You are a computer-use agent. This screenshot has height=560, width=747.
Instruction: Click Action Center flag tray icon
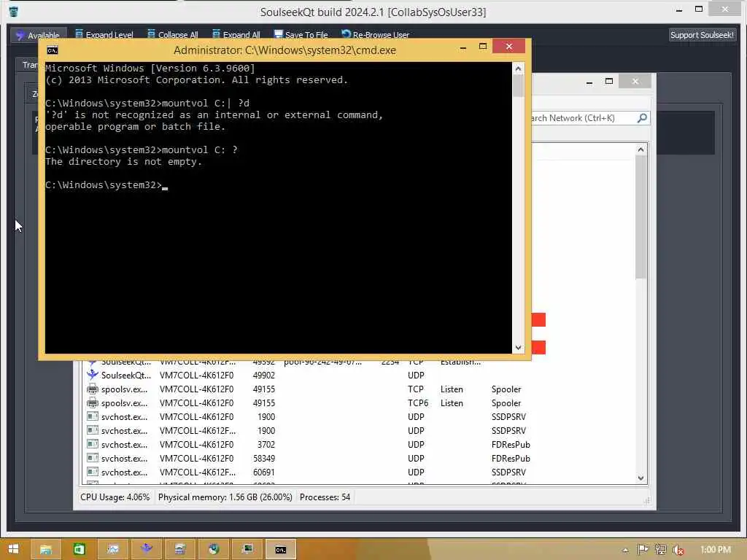coord(643,549)
